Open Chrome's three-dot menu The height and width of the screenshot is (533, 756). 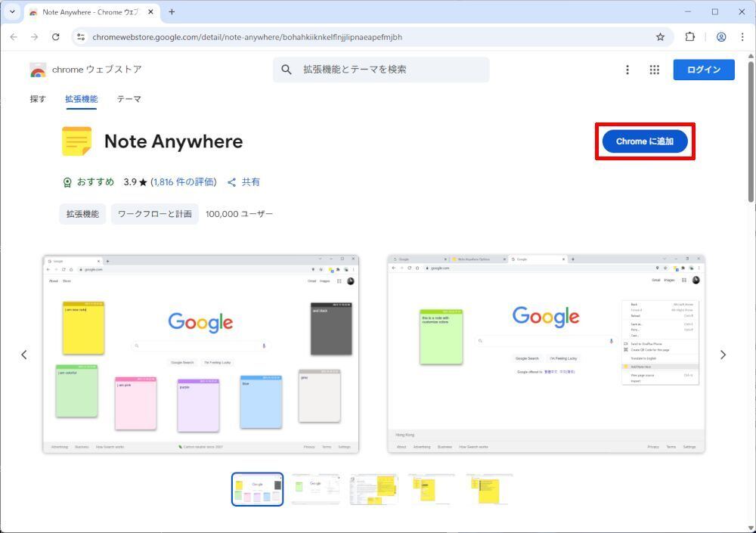[742, 37]
